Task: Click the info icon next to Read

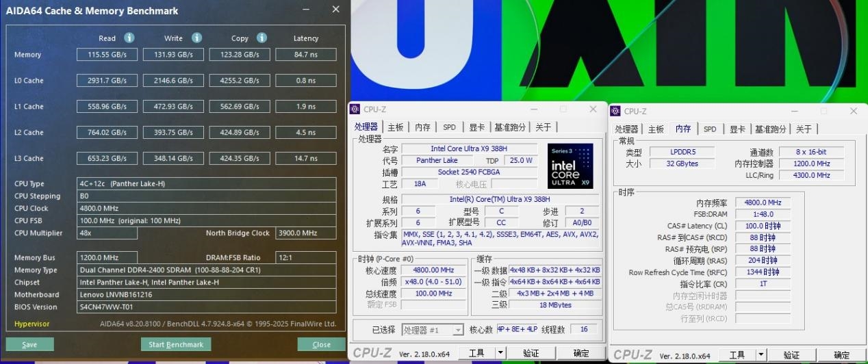Action: [129, 38]
